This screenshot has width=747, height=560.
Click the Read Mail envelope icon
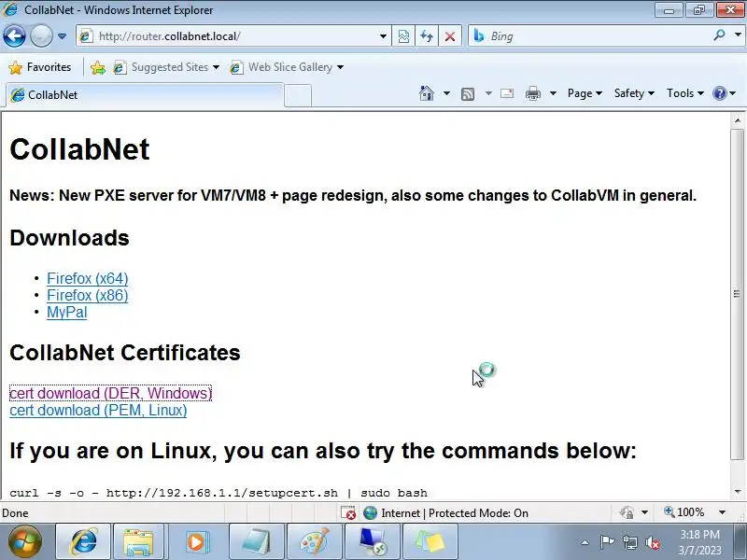pos(507,93)
